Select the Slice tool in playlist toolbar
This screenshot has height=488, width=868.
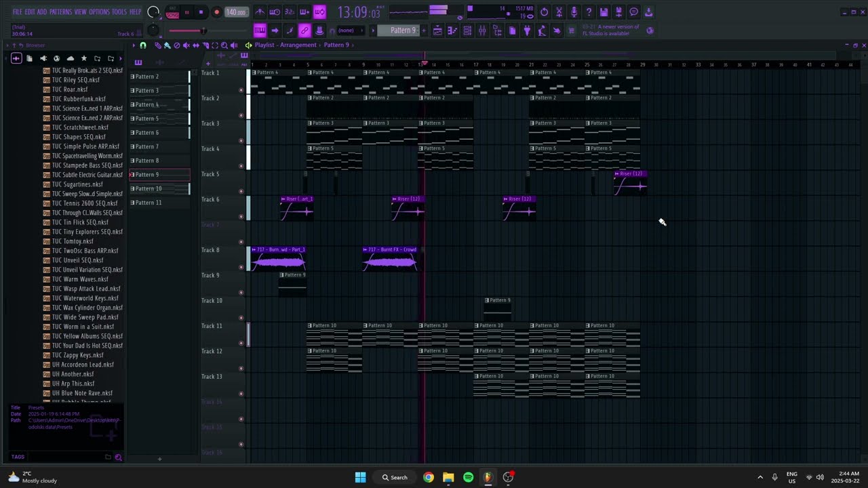[x=205, y=45]
